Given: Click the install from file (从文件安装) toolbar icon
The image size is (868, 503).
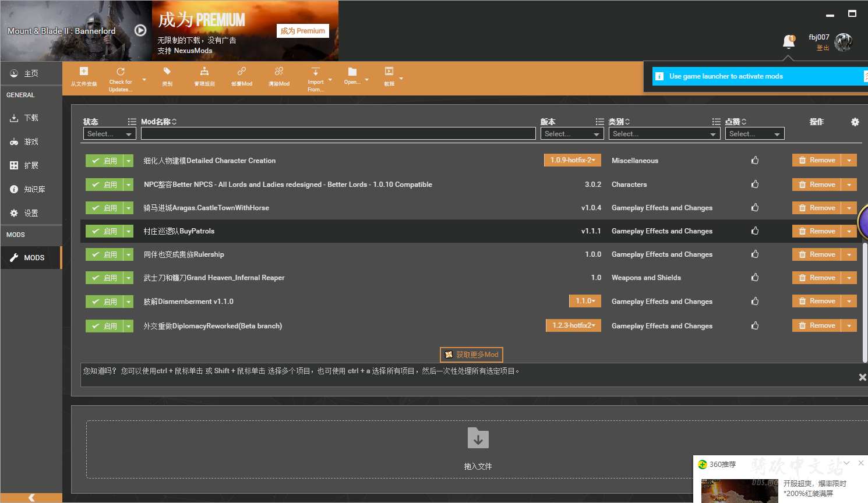Looking at the screenshot, I should click(x=84, y=71).
